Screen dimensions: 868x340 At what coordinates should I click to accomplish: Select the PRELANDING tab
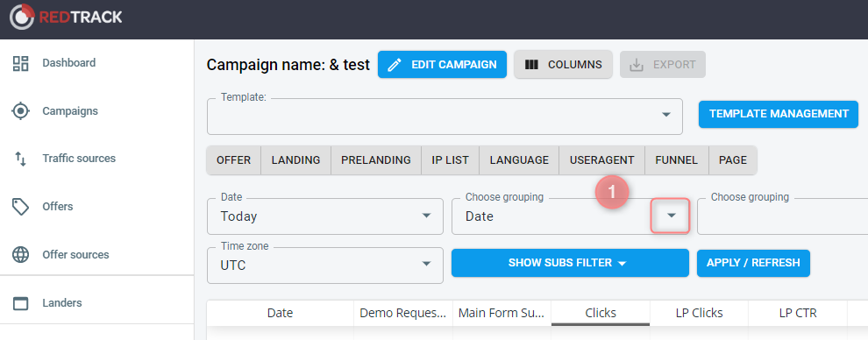376,160
